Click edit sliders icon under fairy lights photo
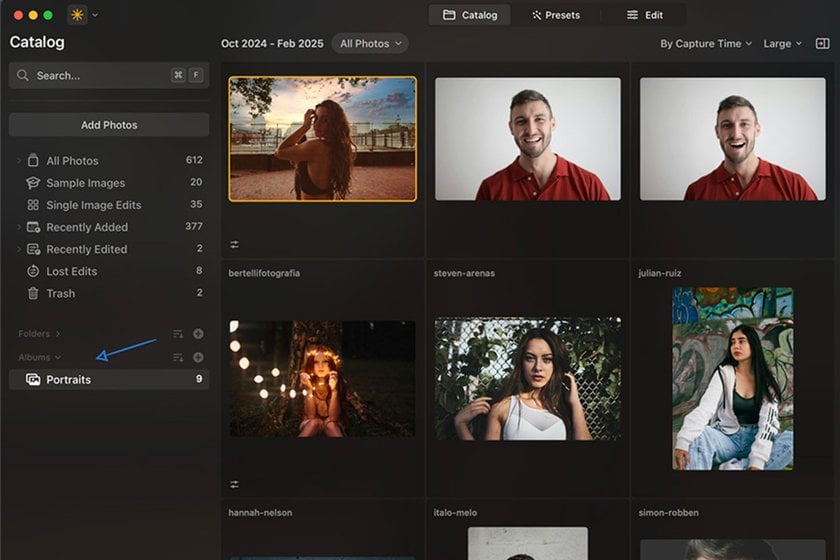The width and height of the screenshot is (840, 560). pyautogui.click(x=234, y=484)
